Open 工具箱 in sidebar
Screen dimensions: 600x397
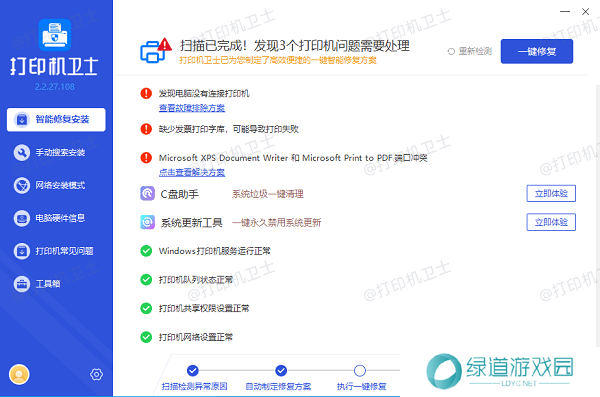click(56, 284)
